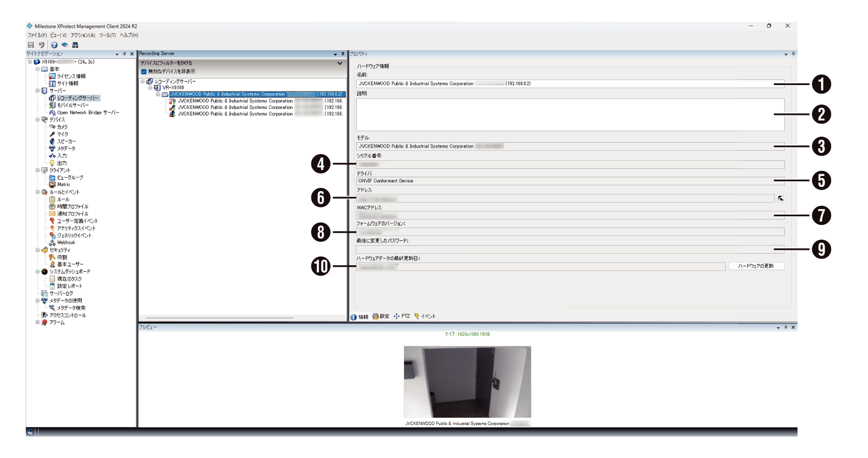
Task: Click the Save toolbar icon
Action: click(31, 45)
